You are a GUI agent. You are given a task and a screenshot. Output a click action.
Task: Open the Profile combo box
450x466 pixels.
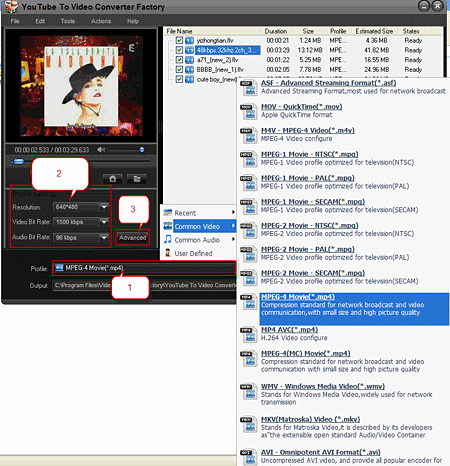tap(144, 268)
